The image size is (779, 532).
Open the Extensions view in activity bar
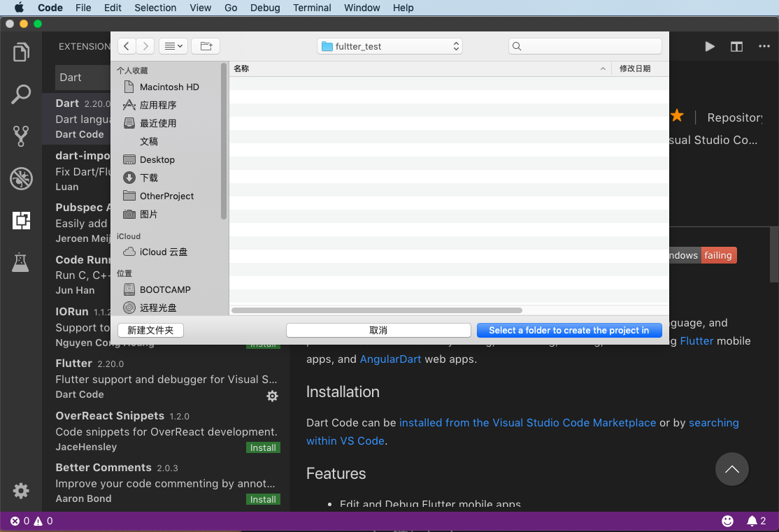21,220
